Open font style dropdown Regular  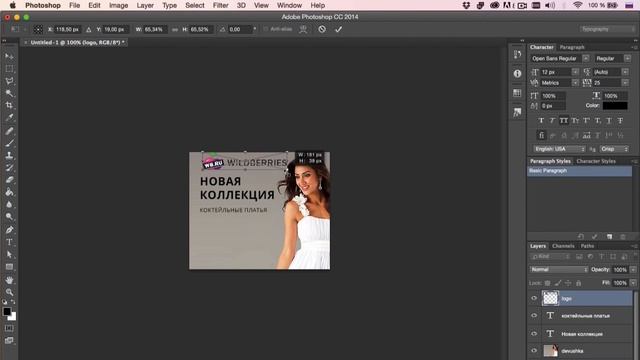(627, 58)
